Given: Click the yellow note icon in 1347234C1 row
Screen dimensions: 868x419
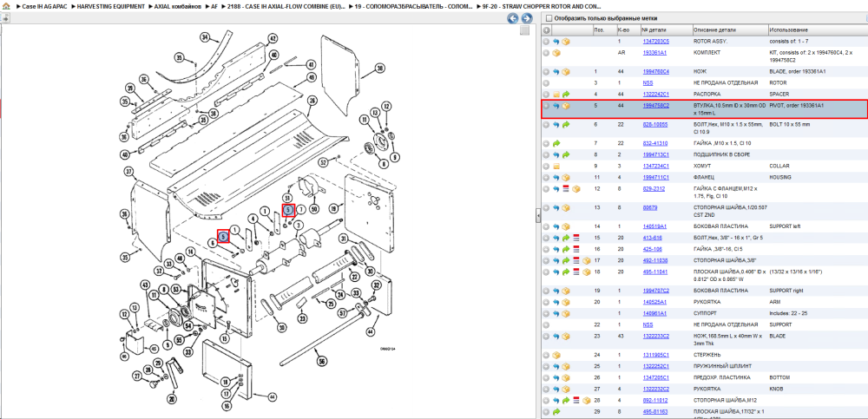Looking at the screenshot, I should pyautogui.click(x=556, y=166).
